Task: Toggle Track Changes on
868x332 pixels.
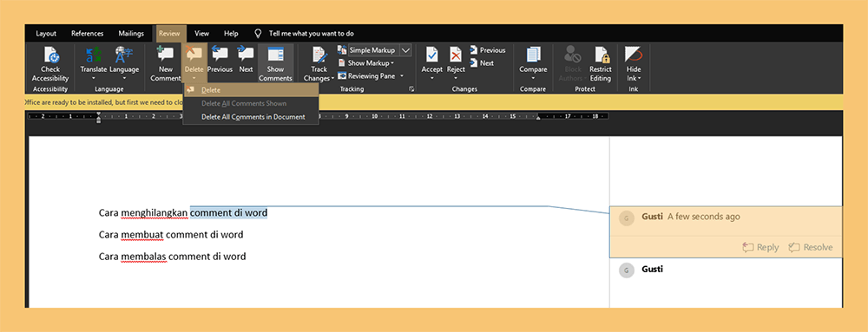Action: [x=319, y=64]
